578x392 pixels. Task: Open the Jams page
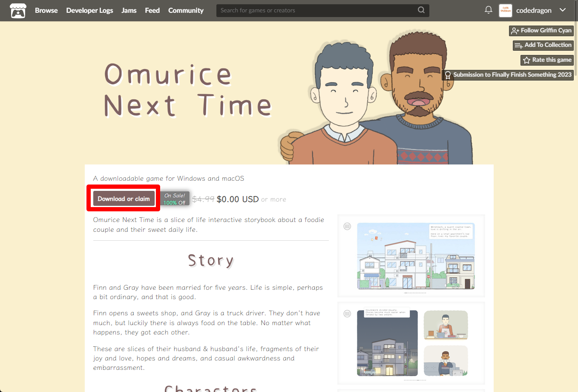tap(129, 11)
